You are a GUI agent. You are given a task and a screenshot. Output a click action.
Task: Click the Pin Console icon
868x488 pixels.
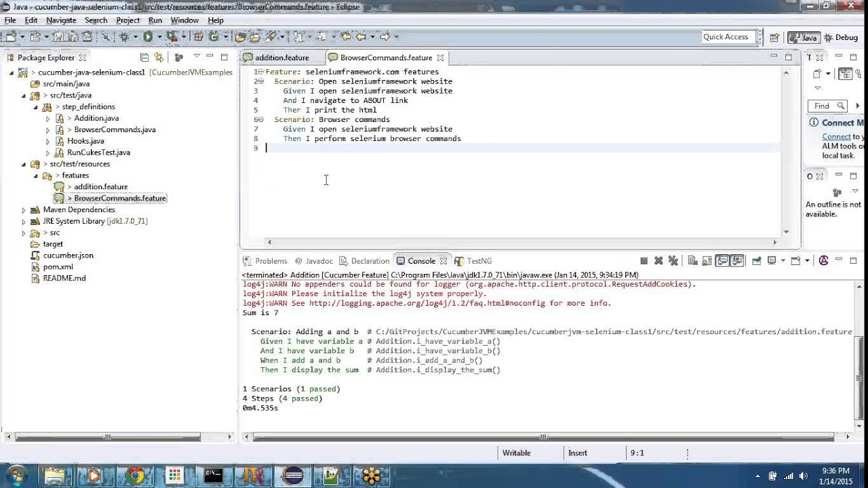pos(756,260)
